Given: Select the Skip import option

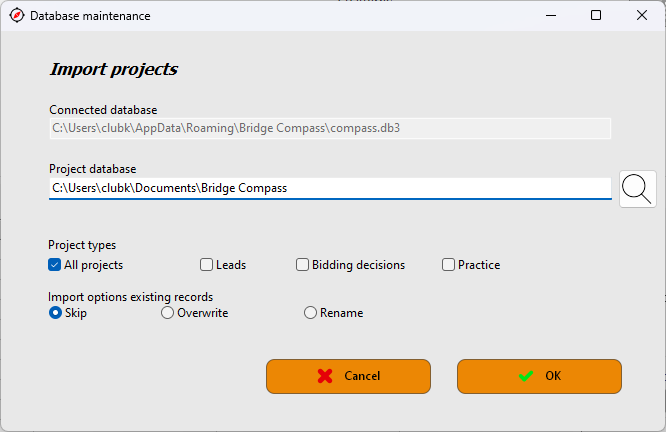Looking at the screenshot, I should [x=55, y=313].
